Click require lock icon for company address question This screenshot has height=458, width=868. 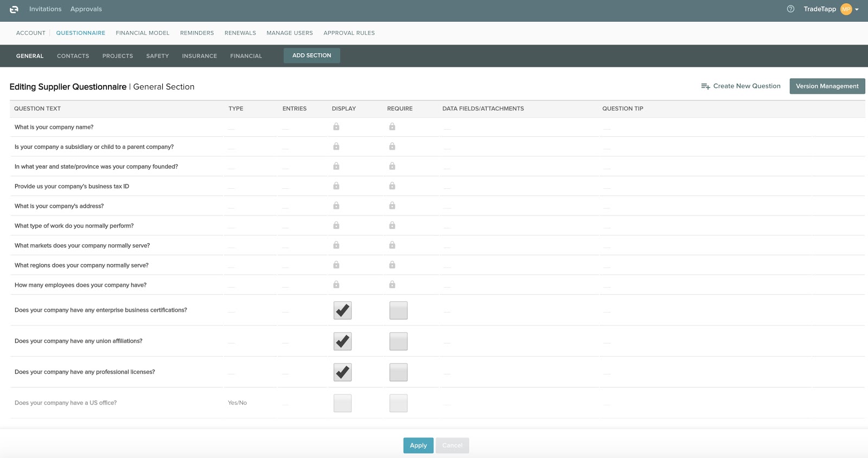click(x=392, y=206)
